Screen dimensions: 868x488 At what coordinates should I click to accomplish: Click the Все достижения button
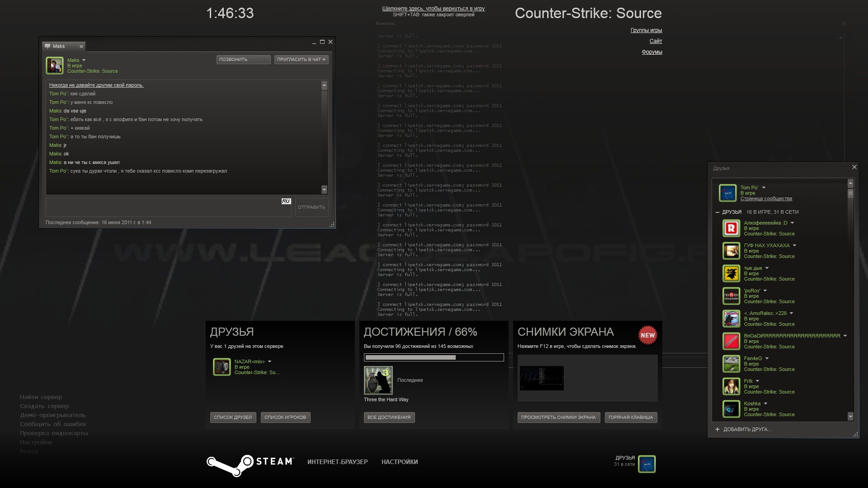(389, 418)
